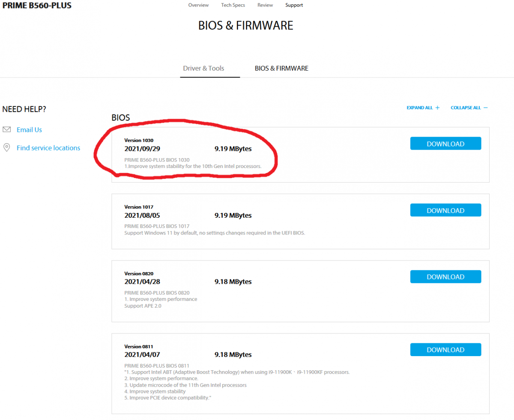514x420 pixels.
Task: Switch to the BIOS & FIRMWARE tab
Action: coord(281,68)
